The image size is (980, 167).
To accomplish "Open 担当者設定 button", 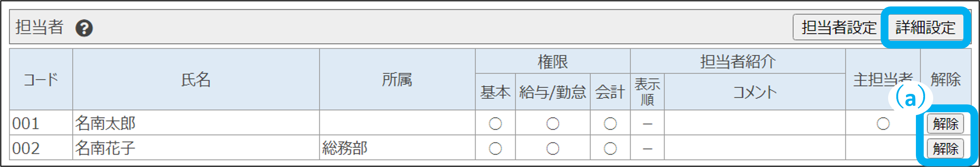I will click(839, 28).
